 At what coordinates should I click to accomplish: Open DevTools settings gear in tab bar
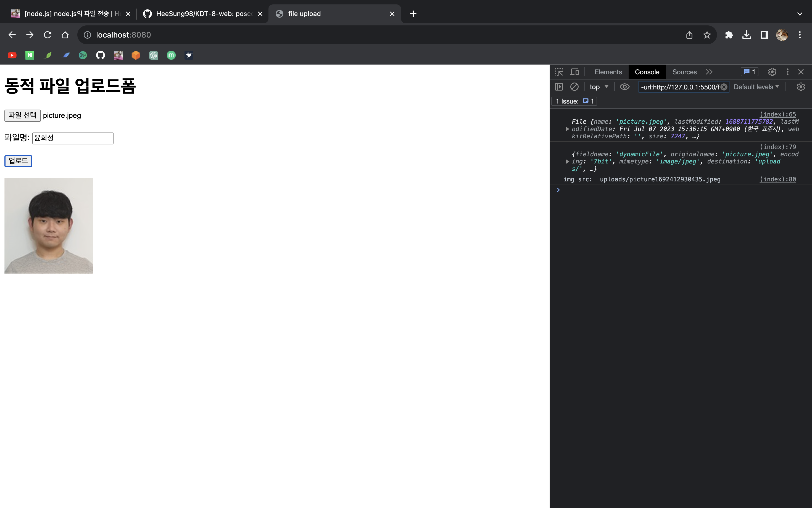pos(772,72)
